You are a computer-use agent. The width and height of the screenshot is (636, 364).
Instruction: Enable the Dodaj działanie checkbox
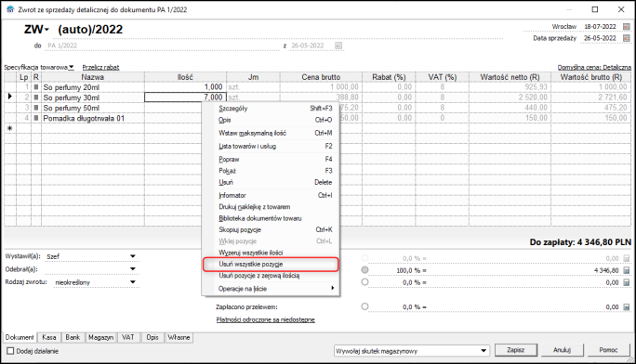[10, 351]
